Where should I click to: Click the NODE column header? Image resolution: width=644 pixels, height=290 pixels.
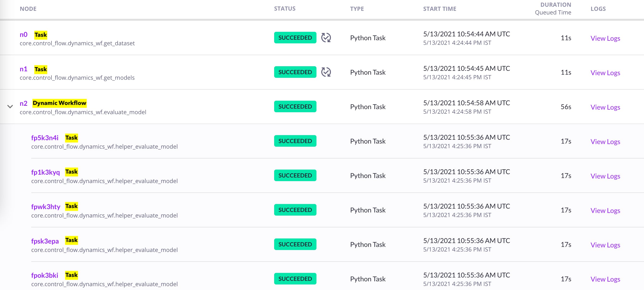(28, 9)
